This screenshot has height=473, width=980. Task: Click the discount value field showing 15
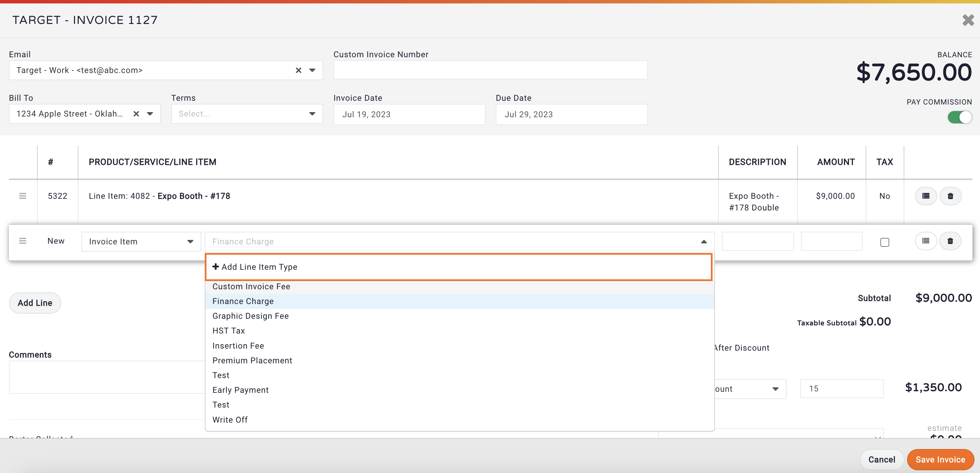(x=842, y=389)
